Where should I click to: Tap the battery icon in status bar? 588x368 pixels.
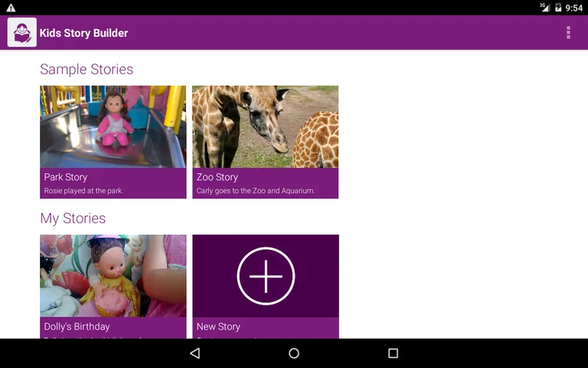(x=558, y=7)
